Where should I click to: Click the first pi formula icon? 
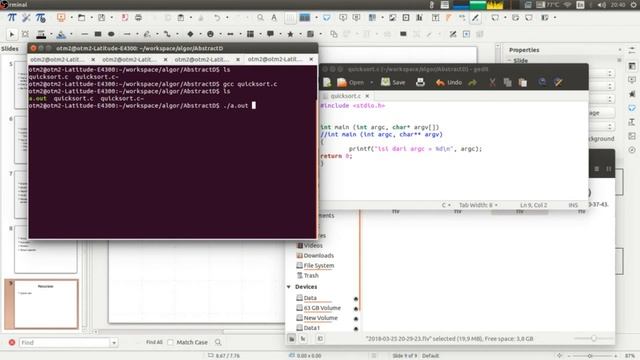12,18
